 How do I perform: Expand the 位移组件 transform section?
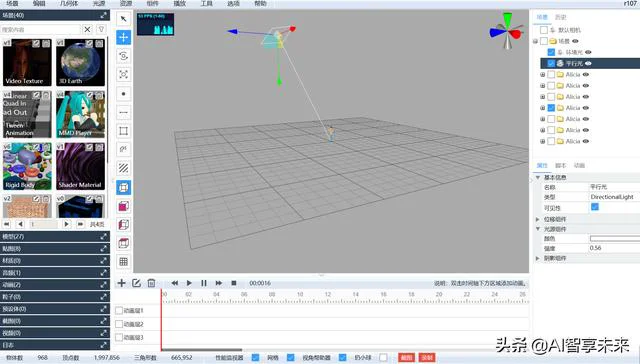tap(538, 219)
